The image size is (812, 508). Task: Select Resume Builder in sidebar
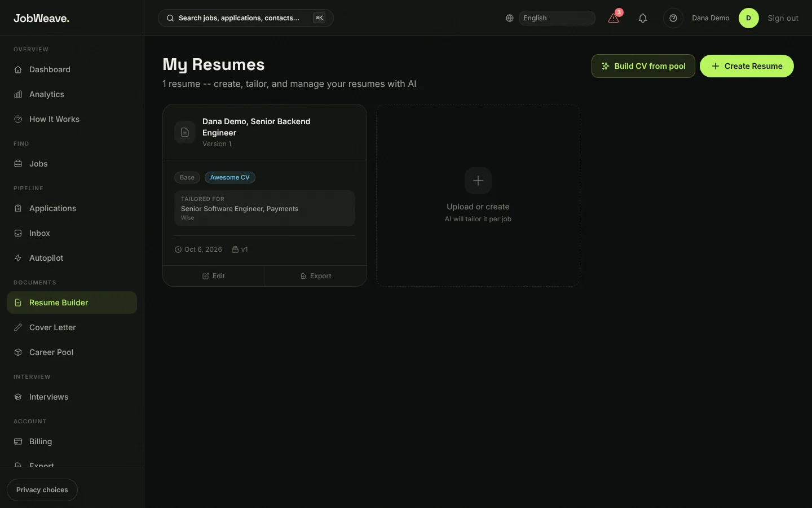pyautogui.click(x=72, y=303)
